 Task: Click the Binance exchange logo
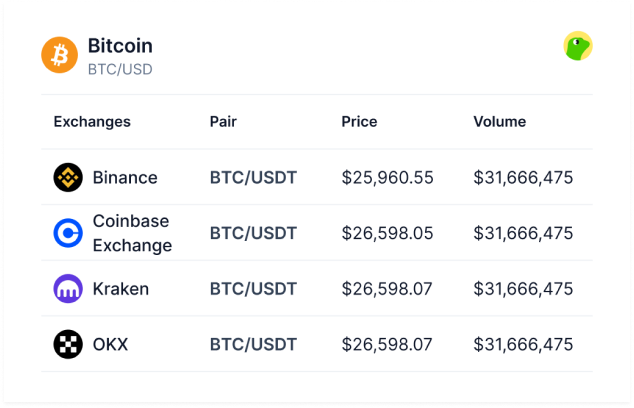coord(68,178)
